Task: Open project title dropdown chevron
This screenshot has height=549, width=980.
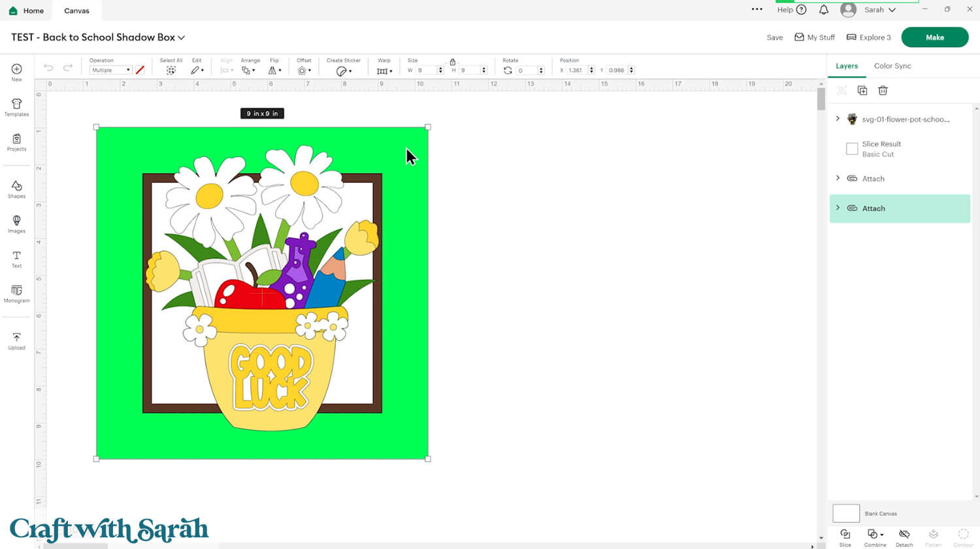Action: click(x=182, y=38)
